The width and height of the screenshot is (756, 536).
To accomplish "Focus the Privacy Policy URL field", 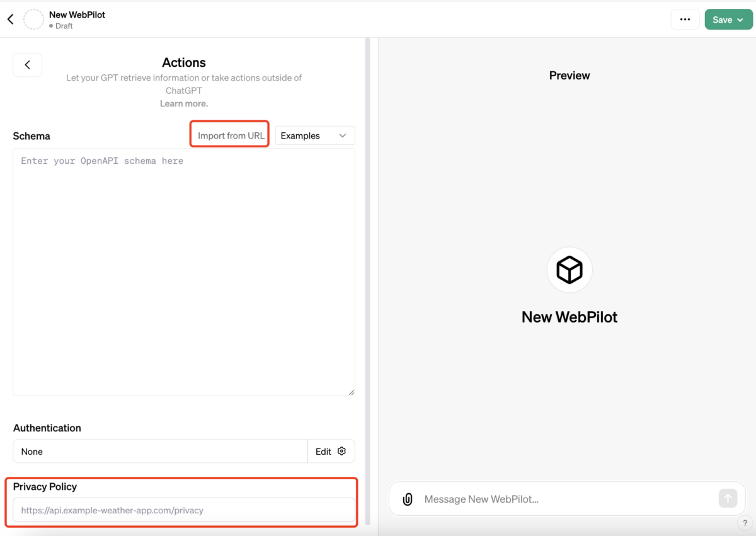I will click(183, 510).
